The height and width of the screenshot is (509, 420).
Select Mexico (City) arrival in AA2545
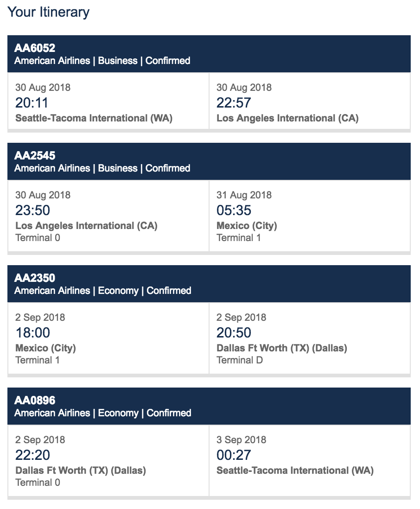247,226
